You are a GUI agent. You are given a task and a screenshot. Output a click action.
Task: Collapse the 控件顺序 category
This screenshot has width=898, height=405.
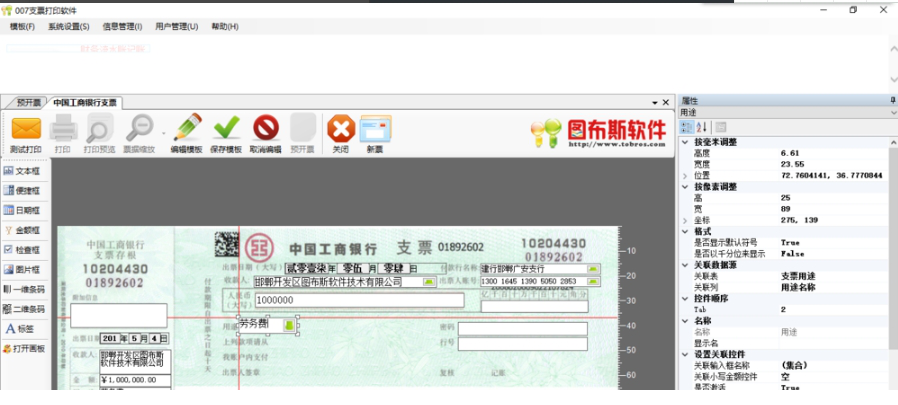pos(685,298)
